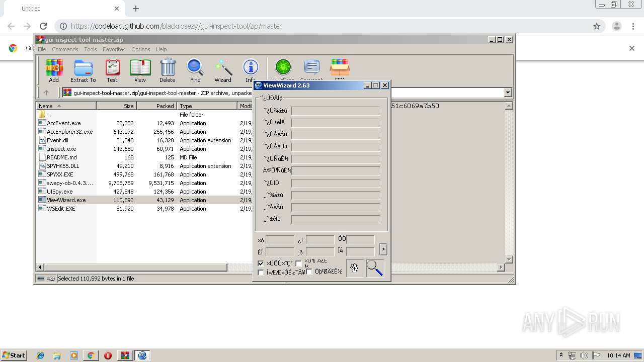This screenshot has width=644, height=362.
Task: Bookmark this page with the star icon
Action: pyautogui.click(x=597, y=26)
